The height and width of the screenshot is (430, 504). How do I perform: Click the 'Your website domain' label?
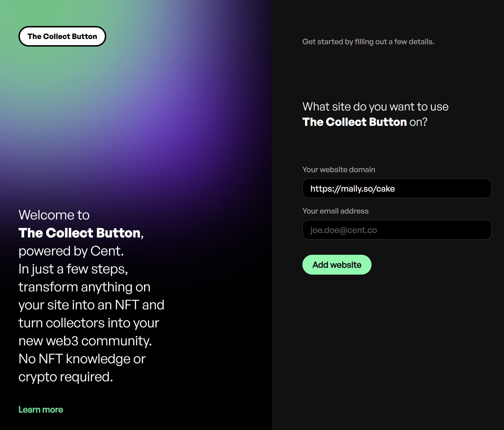click(339, 170)
